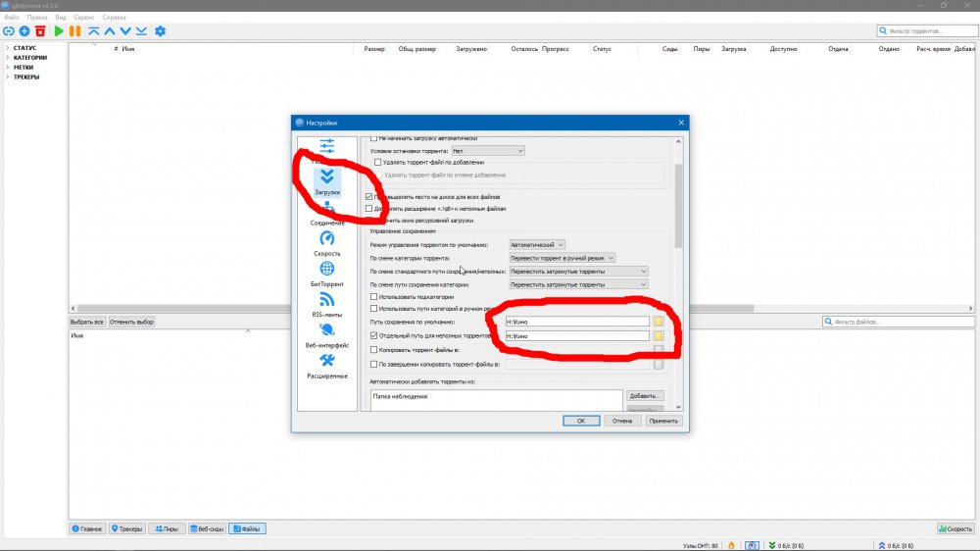Browse folder for default save path
The width and height of the screenshot is (980, 551).
(660, 322)
